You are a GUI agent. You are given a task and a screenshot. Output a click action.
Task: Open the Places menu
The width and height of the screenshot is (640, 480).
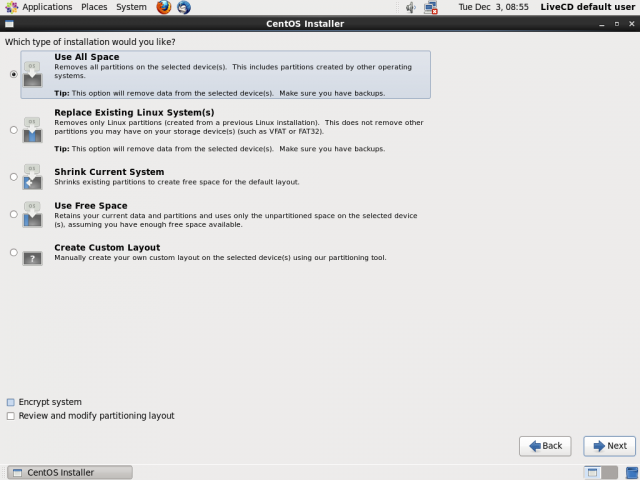tap(94, 7)
